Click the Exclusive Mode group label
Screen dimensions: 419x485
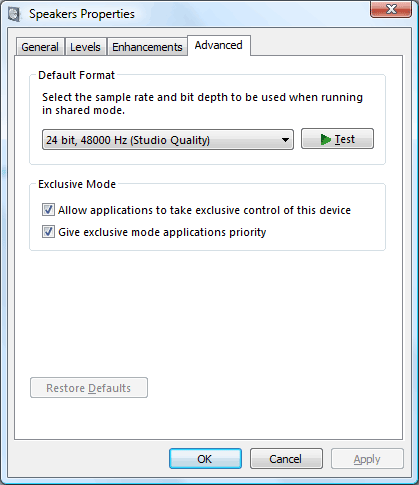point(77,184)
